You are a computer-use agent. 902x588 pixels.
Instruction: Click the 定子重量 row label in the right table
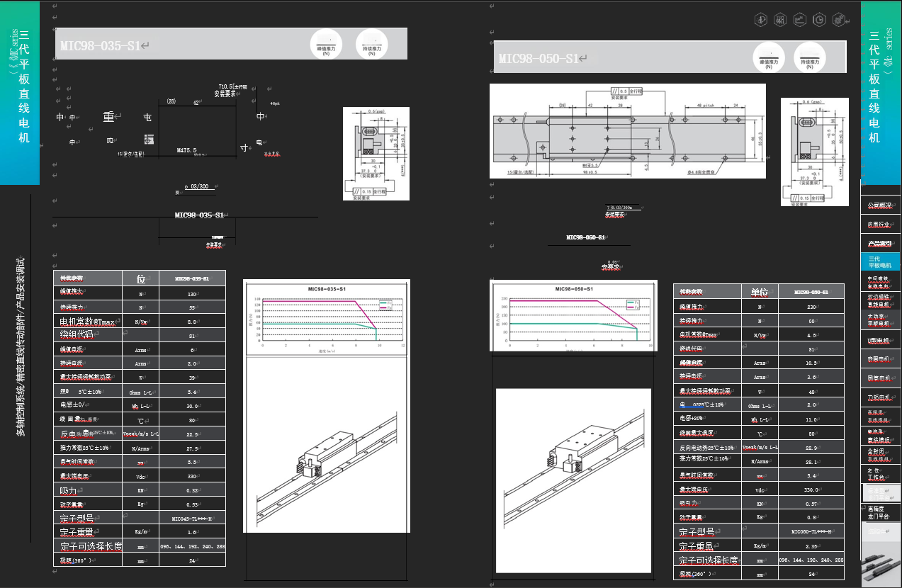(708, 545)
